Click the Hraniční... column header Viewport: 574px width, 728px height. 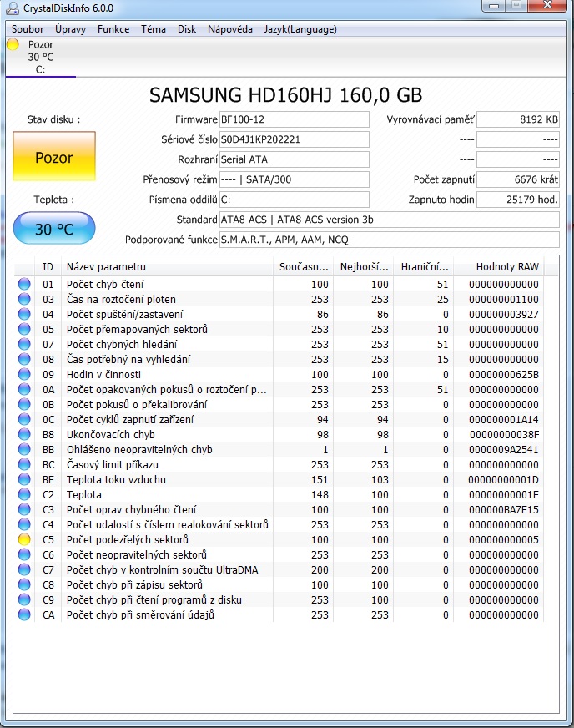pyautogui.click(x=424, y=267)
